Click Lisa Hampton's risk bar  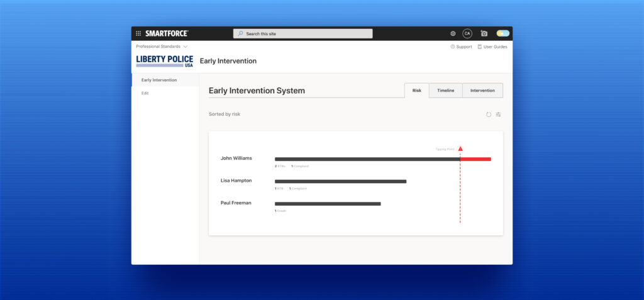click(x=340, y=181)
